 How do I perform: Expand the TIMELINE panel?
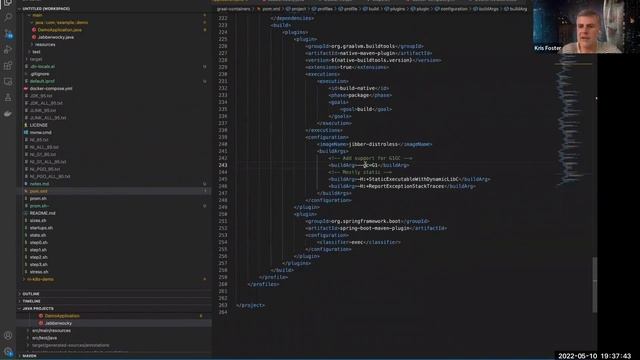click(x=31, y=301)
